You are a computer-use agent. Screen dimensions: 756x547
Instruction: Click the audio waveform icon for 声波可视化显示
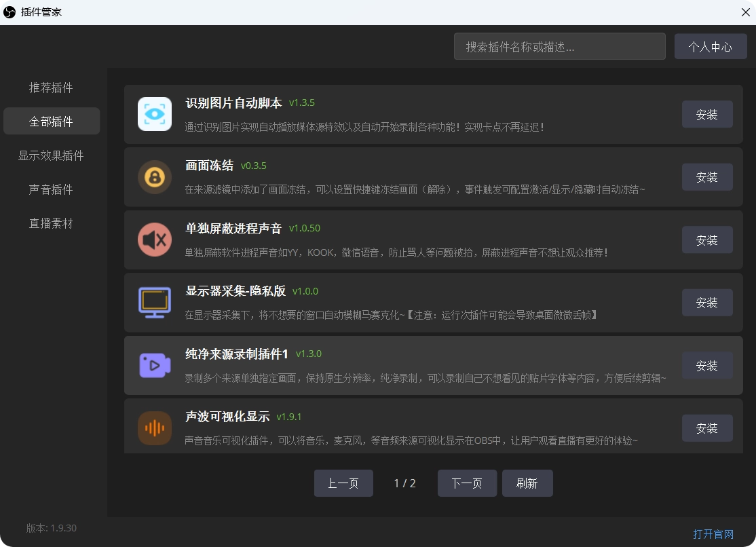coord(154,428)
